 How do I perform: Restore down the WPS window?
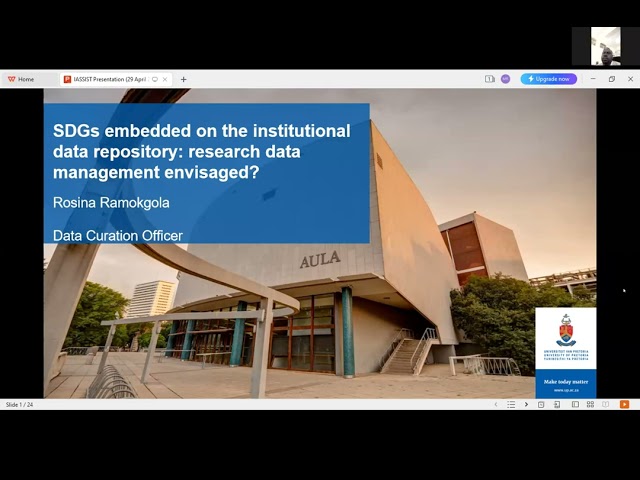click(x=611, y=79)
